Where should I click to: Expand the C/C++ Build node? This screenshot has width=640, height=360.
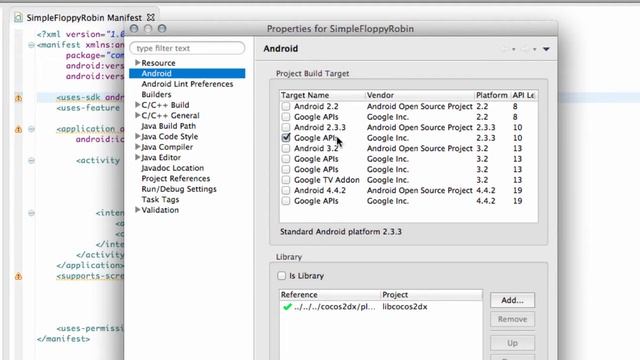pos(138,104)
